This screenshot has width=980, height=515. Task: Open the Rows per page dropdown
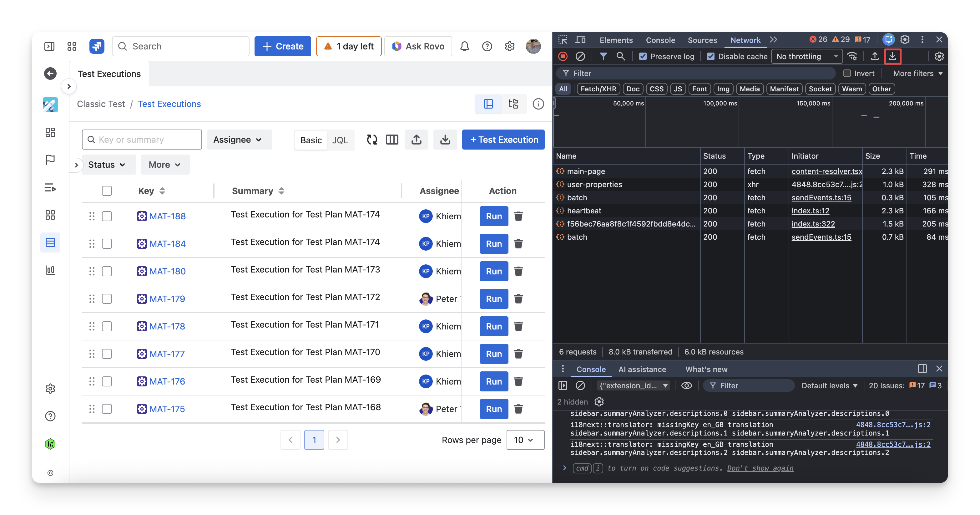click(525, 440)
